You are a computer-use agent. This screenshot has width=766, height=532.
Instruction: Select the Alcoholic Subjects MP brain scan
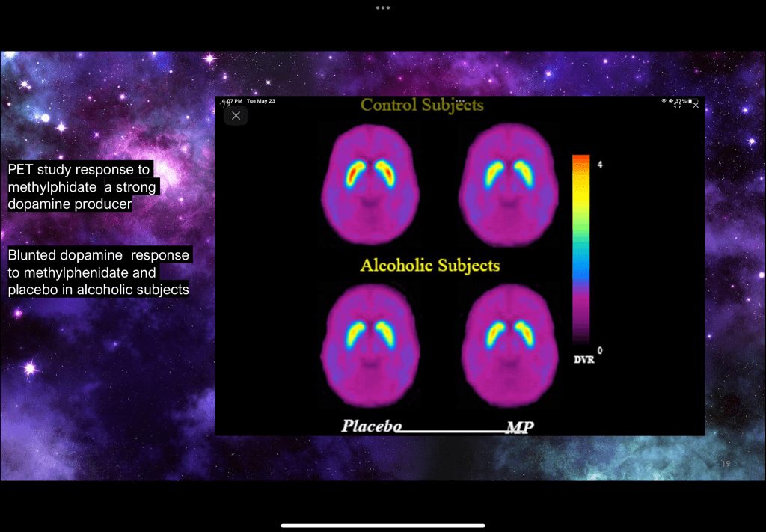pos(509,340)
